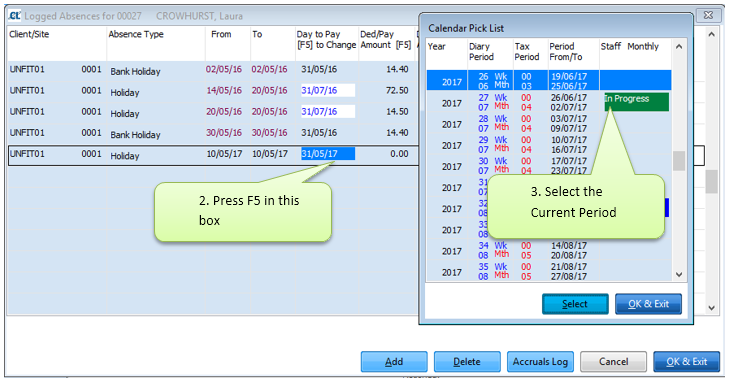Click the Staff Monthly column header
729x381 pixels.
630,47
